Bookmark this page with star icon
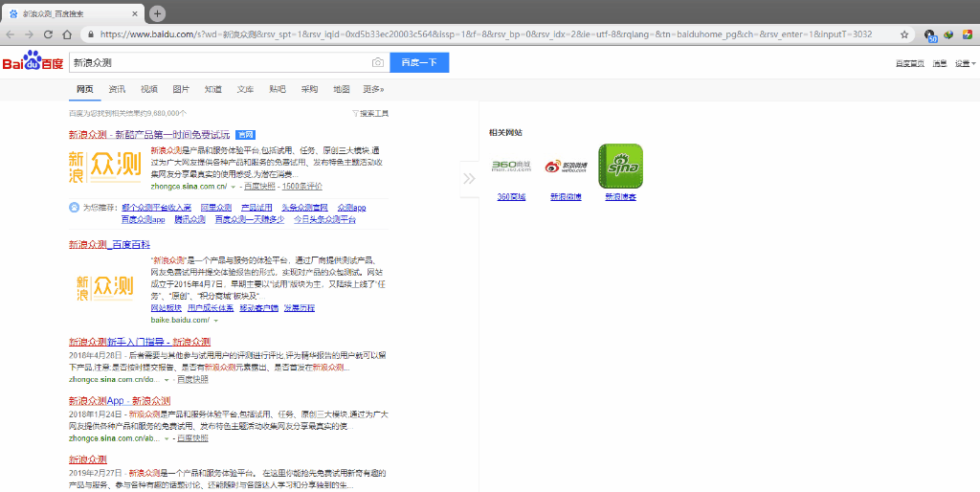The image size is (980, 492). 904,34
